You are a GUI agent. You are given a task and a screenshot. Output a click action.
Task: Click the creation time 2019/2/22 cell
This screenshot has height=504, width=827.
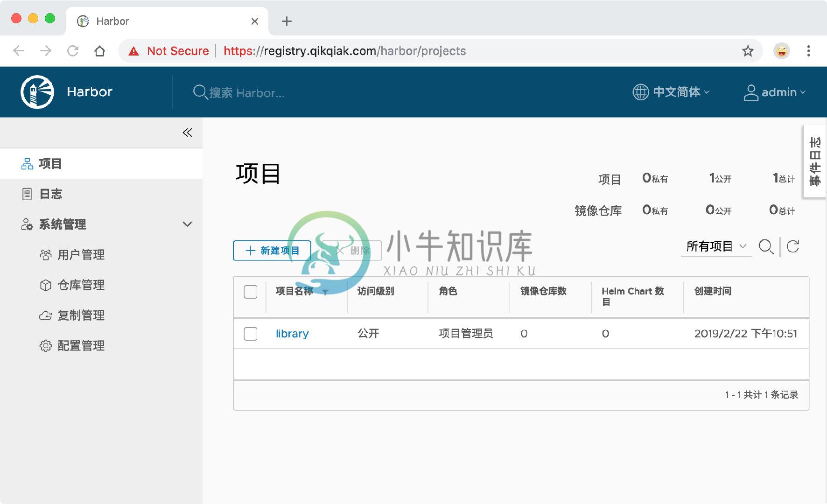click(746, 334)
